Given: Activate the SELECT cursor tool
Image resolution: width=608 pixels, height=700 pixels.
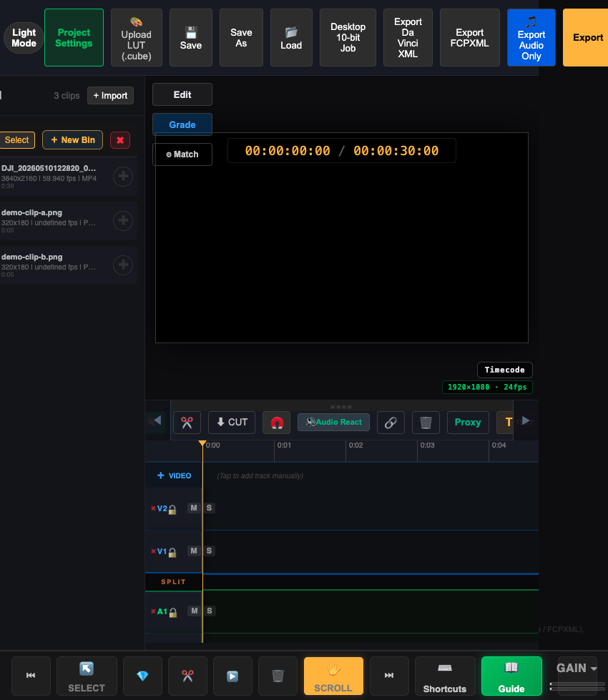Looking at the screenshot, I should 87,676.
